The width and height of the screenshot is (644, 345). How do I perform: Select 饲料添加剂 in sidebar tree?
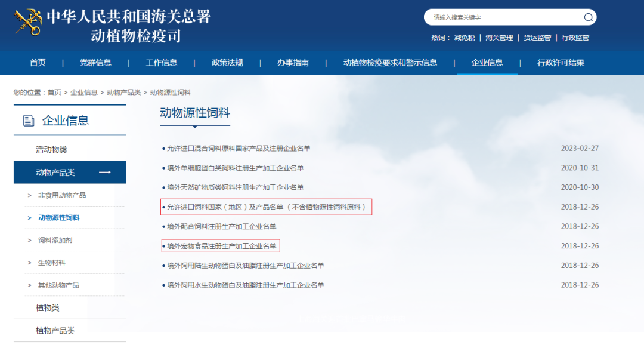tap(55, 240)
